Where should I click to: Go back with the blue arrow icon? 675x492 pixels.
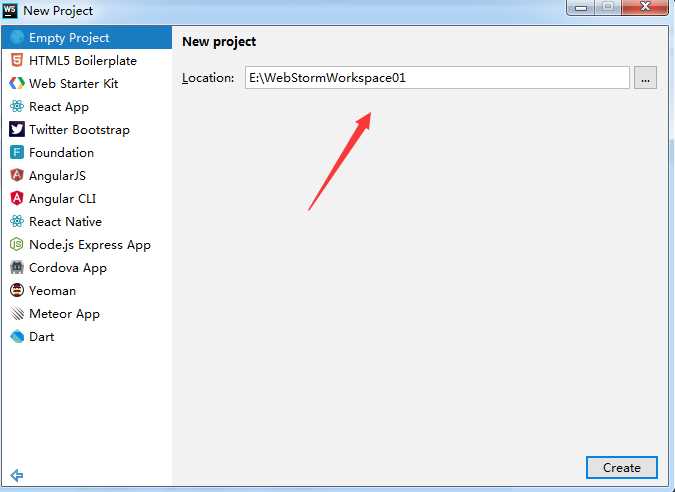click(x=17, y=475)
